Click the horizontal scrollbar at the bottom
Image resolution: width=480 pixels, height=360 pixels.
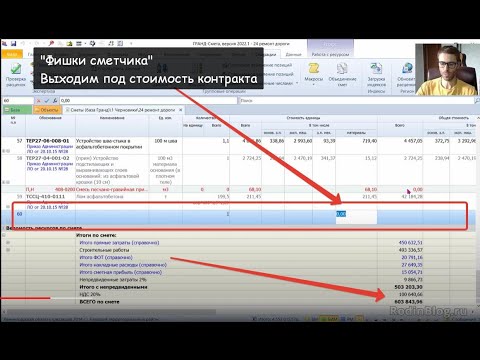[112, 312]
